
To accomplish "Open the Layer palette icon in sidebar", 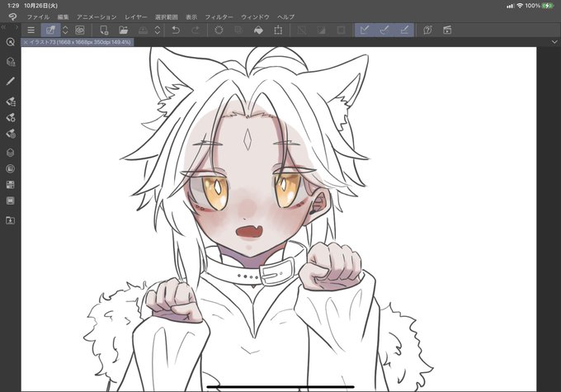I will coord(11,153).
